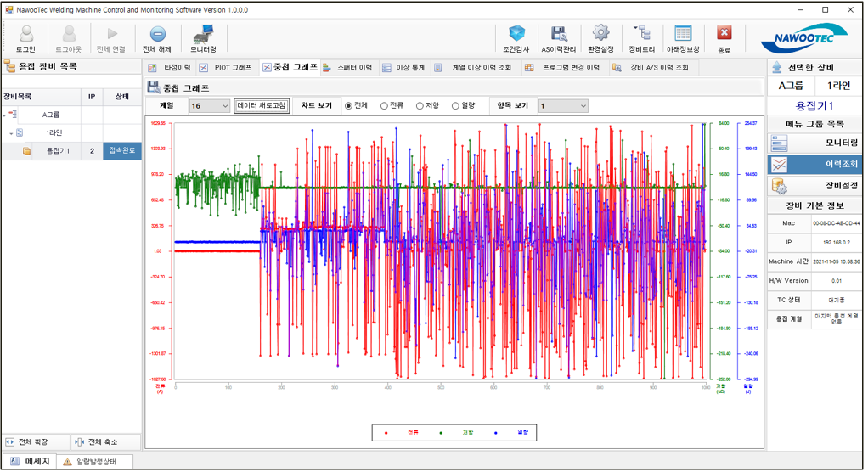Click the 아래정보창 table icon
868x472 pixels.
pyautogui.click(x=683, y=33)
